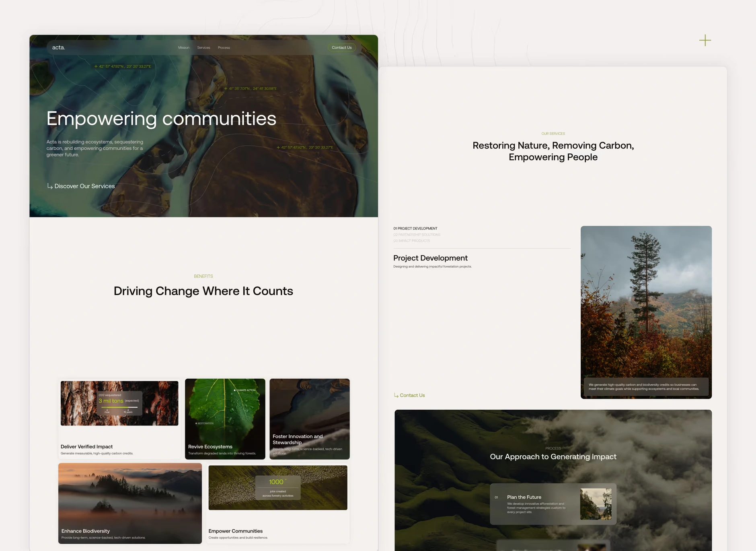Click the green plus icon top right
The height and width of the screenshot is (551, 756).
click(705, 40)
